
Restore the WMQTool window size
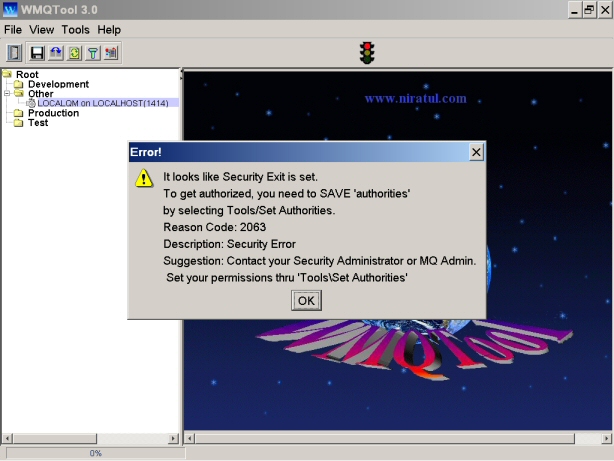point(589,10)
